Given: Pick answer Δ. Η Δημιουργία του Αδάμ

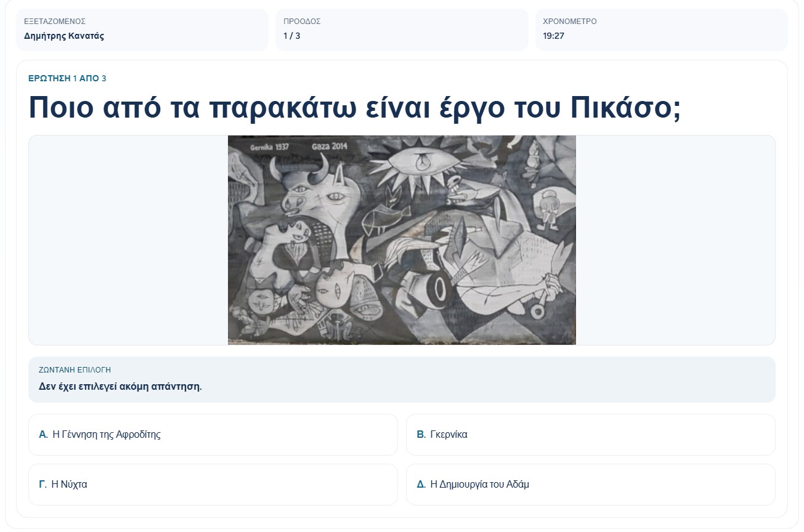Looking at the screenshot, I should click(590, 485).
